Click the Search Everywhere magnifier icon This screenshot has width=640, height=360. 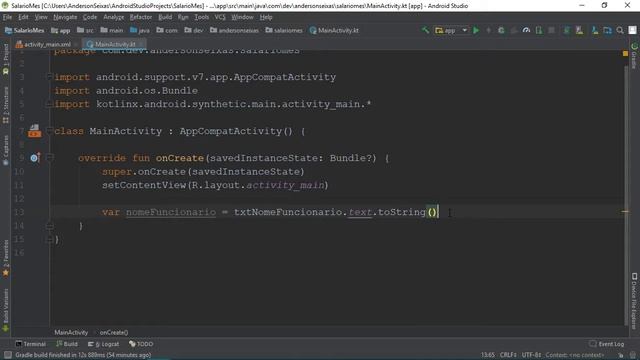[620, 30]
